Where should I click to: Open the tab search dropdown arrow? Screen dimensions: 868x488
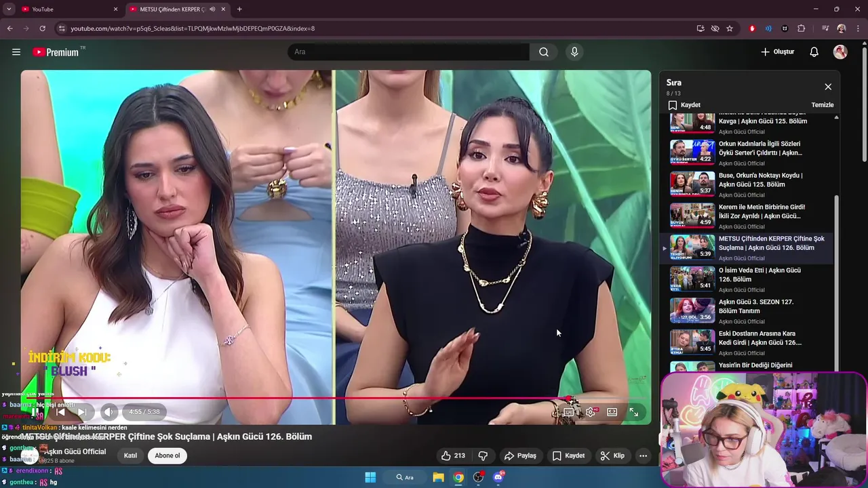click(9, 9)
